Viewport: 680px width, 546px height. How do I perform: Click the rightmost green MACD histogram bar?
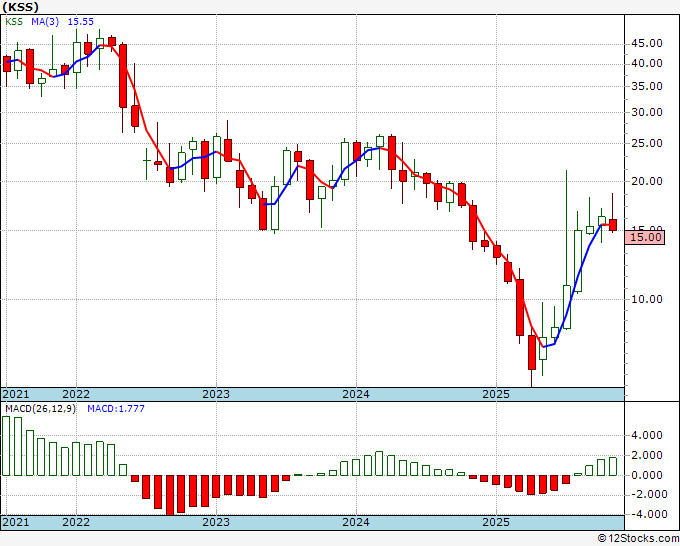pyautogui.click(x=613, y=466)
